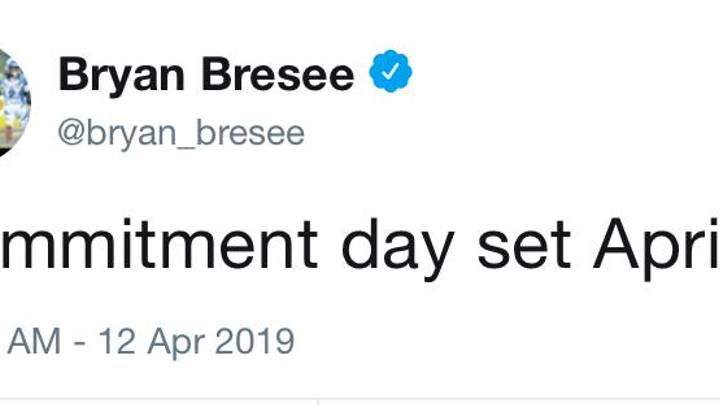Click the 12 Apr 2019 timestamp
The height and width of the screenshot is (405, 720).
[x=196, y=342]
